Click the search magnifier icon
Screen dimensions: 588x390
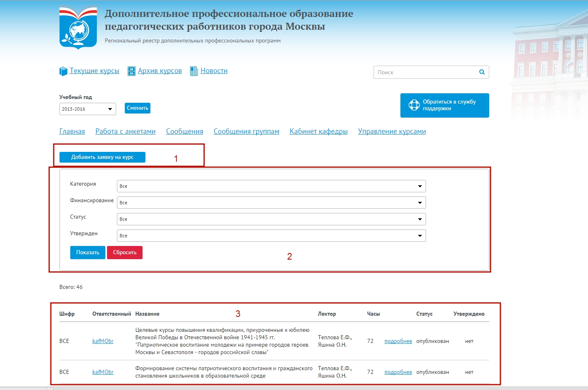(482, 72)
